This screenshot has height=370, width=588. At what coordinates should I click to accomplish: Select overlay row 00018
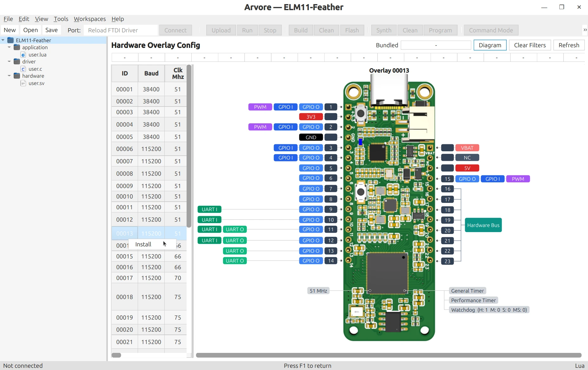149,297
